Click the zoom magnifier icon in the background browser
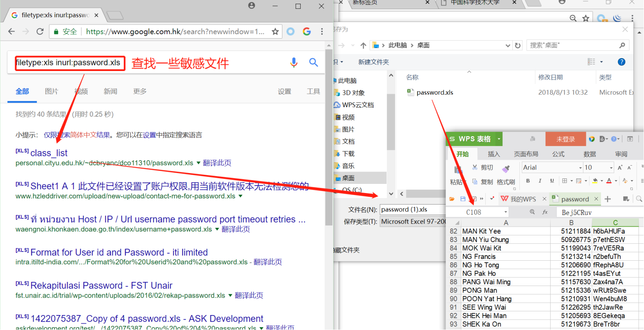The image size is (644, 330). tap(573, 18)
